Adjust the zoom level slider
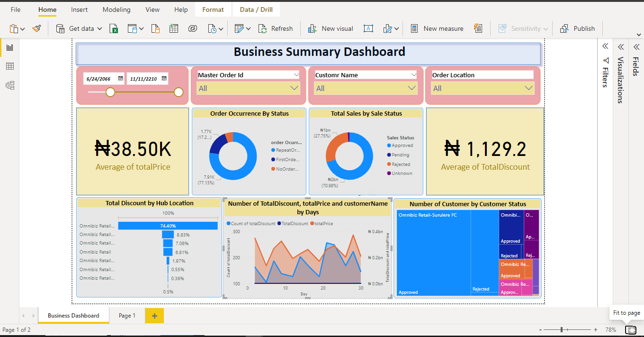 [562, 329]
